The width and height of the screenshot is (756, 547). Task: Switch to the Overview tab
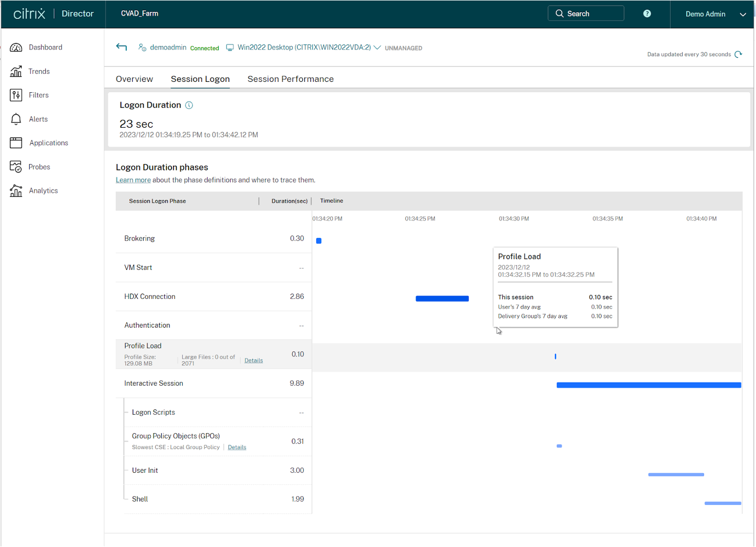click(134, 79)
